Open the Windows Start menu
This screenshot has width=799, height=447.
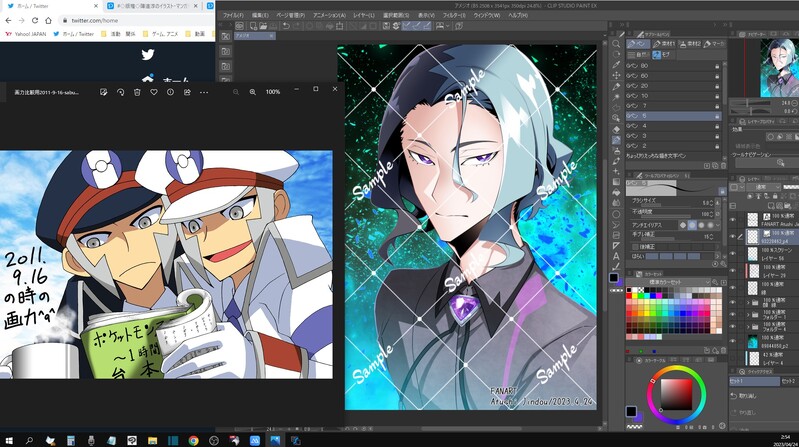[x=9, y=440]
